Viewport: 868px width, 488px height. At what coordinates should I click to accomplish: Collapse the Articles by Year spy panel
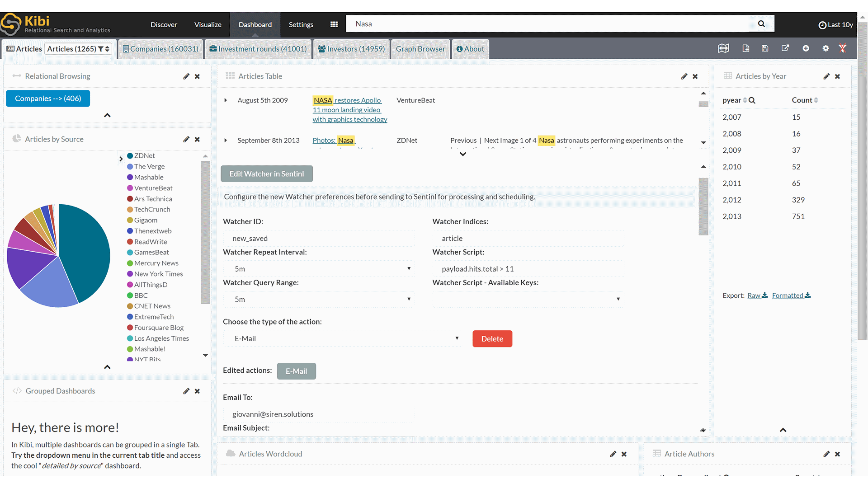point(783,430)
